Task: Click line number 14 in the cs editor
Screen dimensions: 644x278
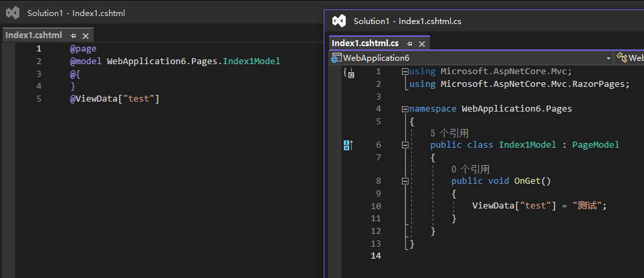Action: 376,256
